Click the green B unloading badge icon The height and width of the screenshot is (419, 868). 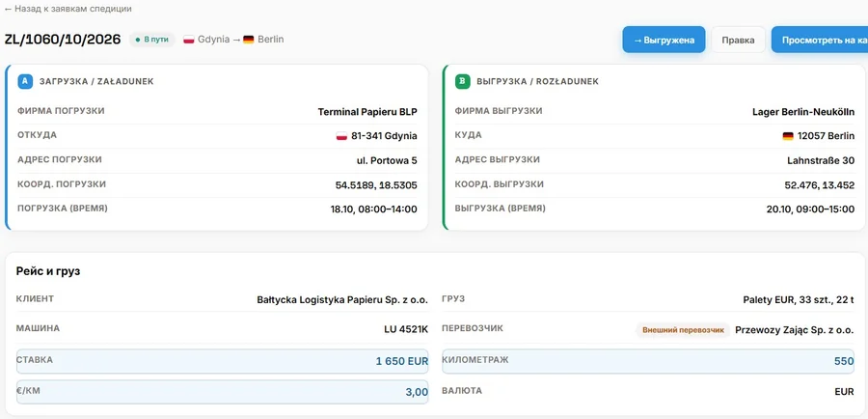click(462, 81)
